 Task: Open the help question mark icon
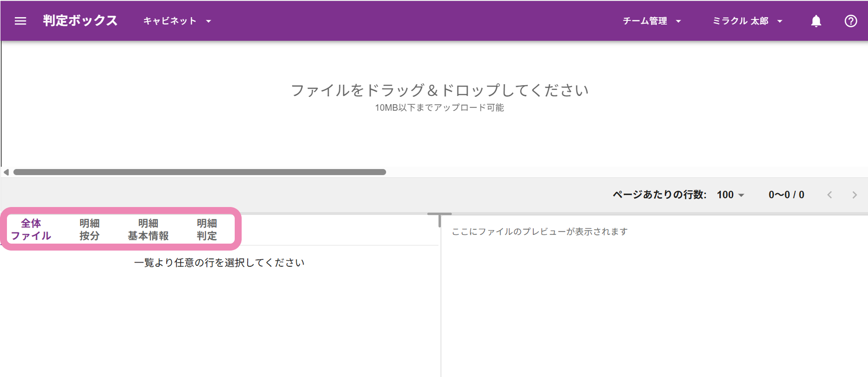(850, 21)
